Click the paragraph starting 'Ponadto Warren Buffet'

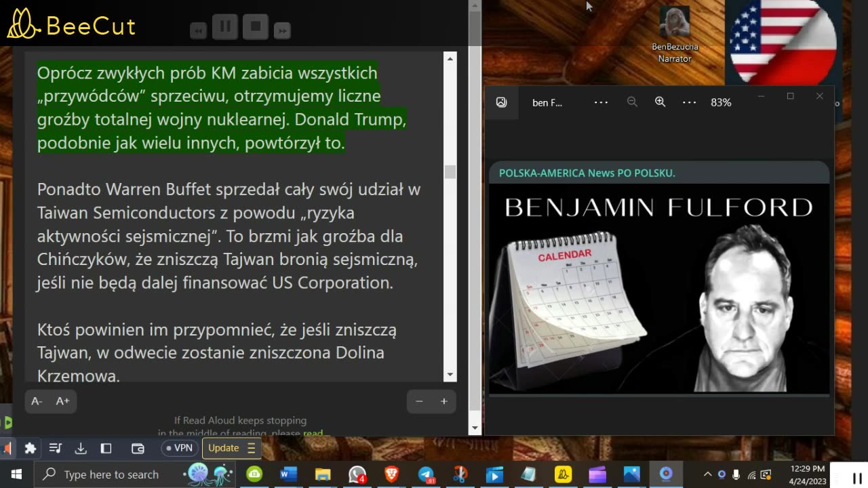pyautogui.click(x=229, y=236)
